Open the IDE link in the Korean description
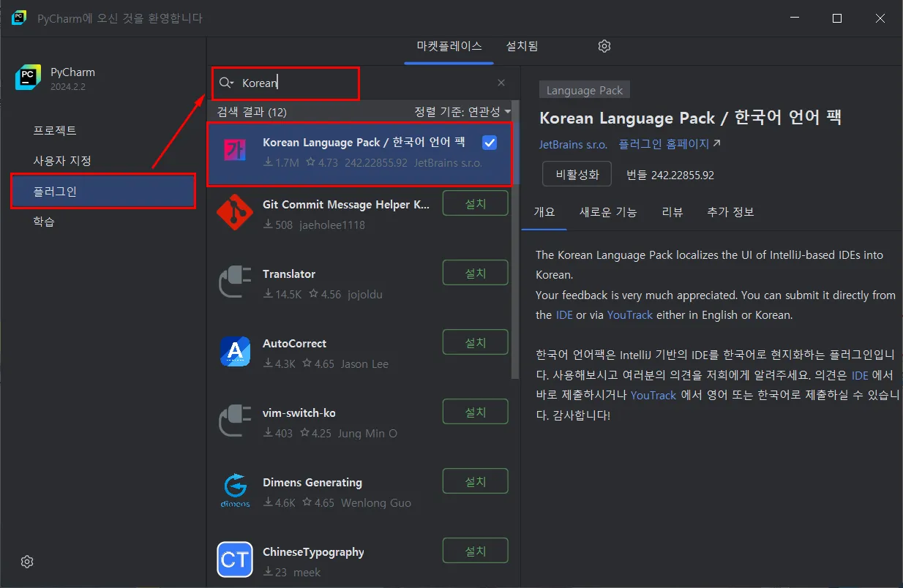 [860, 375]
